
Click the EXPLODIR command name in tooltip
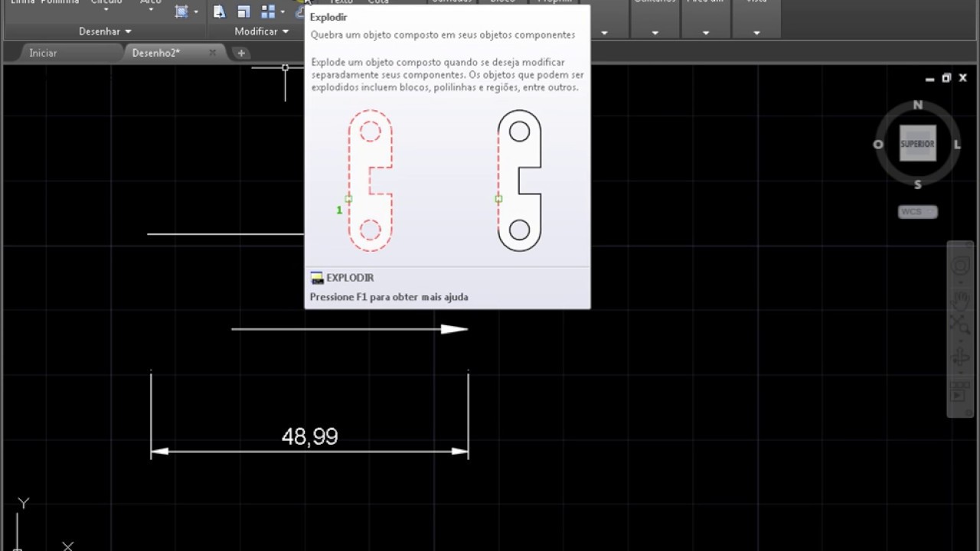[350, 278]
